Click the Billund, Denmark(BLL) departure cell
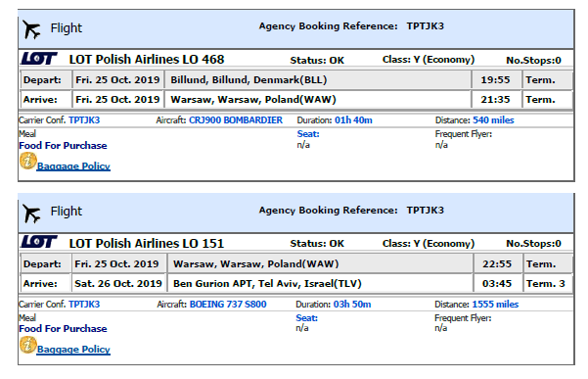This screenshot has height=379, width=588. [318, 80]
